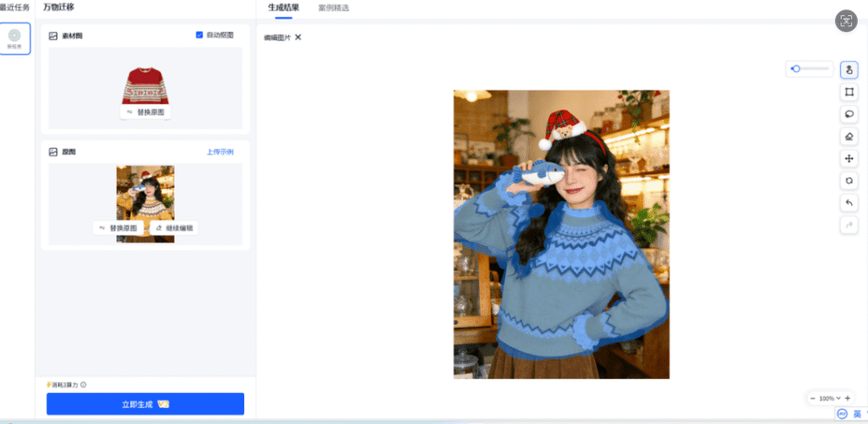The image size is (868, 424).
Task: Click the 素材图 image icon
Action: click(53, 36)
